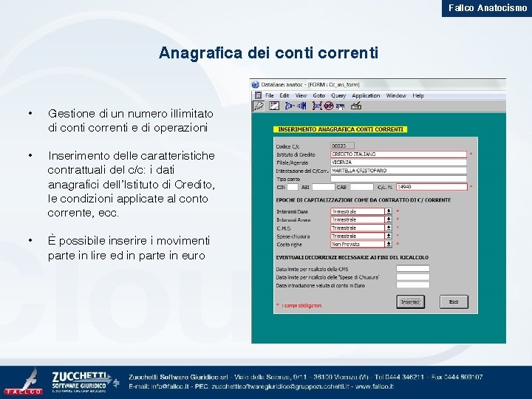Click the www.fallco.it website text
The height and width of the screenshot is (399, 532).
click(x=374, y=386)
